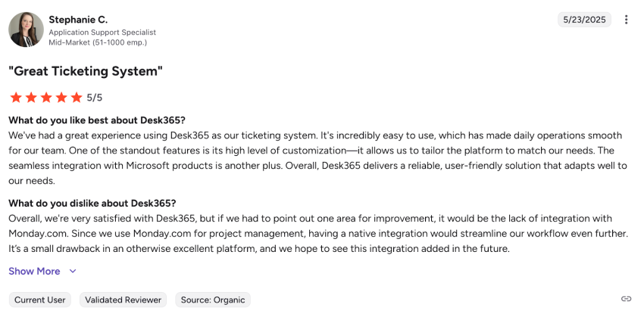Screen dimensions: 644x317
Task: Open reviewer name Stephanie C.
Action: point(78,19)
